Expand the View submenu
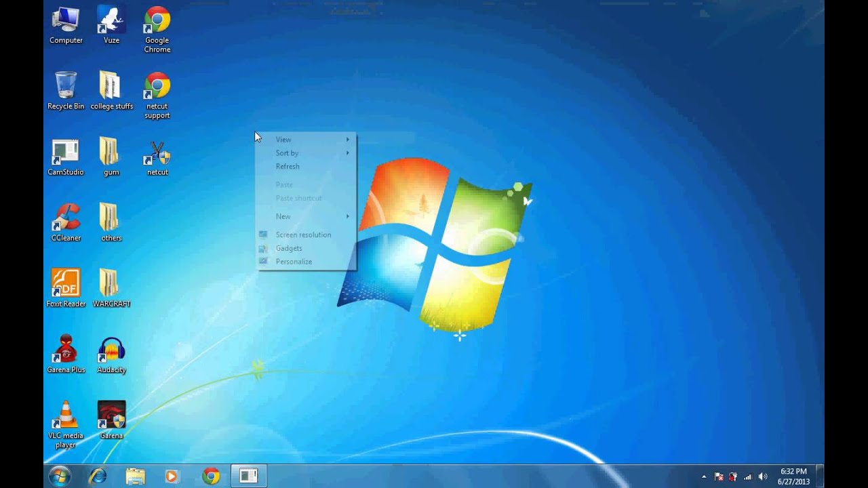The height and width of the screenshot is (488, 868). 306,140
